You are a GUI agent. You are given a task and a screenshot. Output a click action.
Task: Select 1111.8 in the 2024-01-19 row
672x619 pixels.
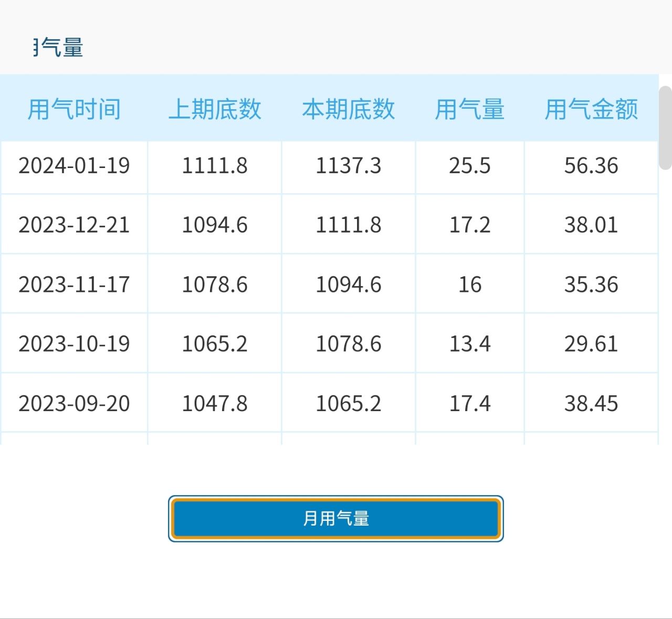215,166
